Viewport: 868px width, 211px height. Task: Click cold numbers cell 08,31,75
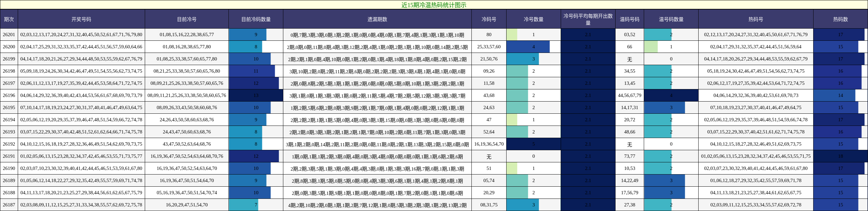[x=488, y=204]
